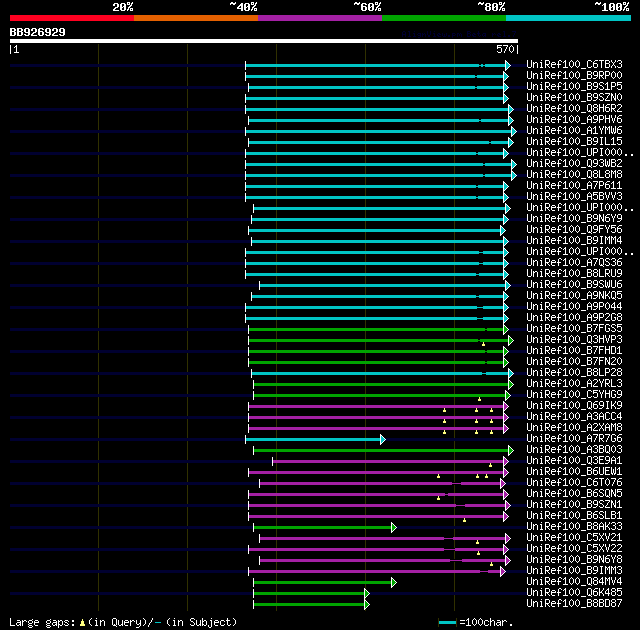Screen dimensions: 640x630
Task: Select the UniRef100_A9P2G8 label
Action: click(574, 317)
